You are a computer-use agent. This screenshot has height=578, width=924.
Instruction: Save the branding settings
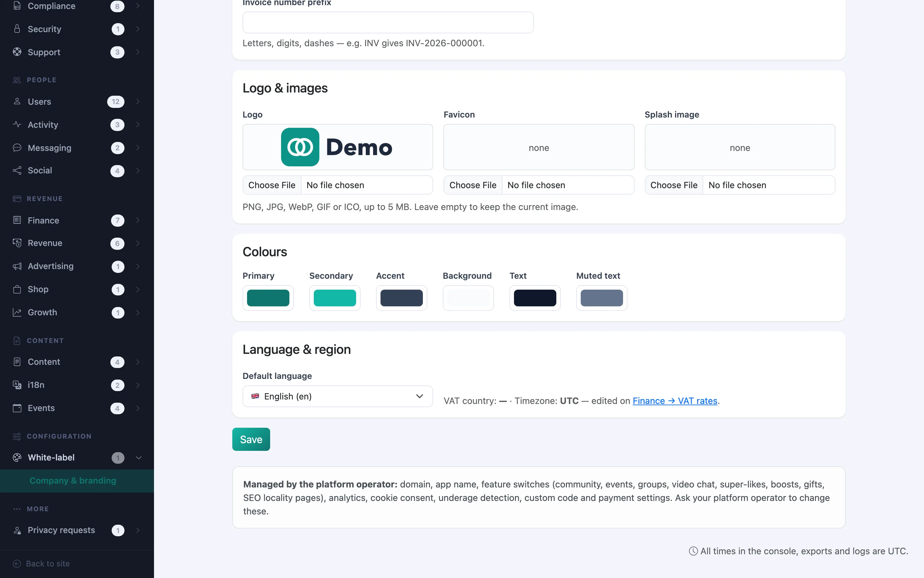tap(251, 439)
